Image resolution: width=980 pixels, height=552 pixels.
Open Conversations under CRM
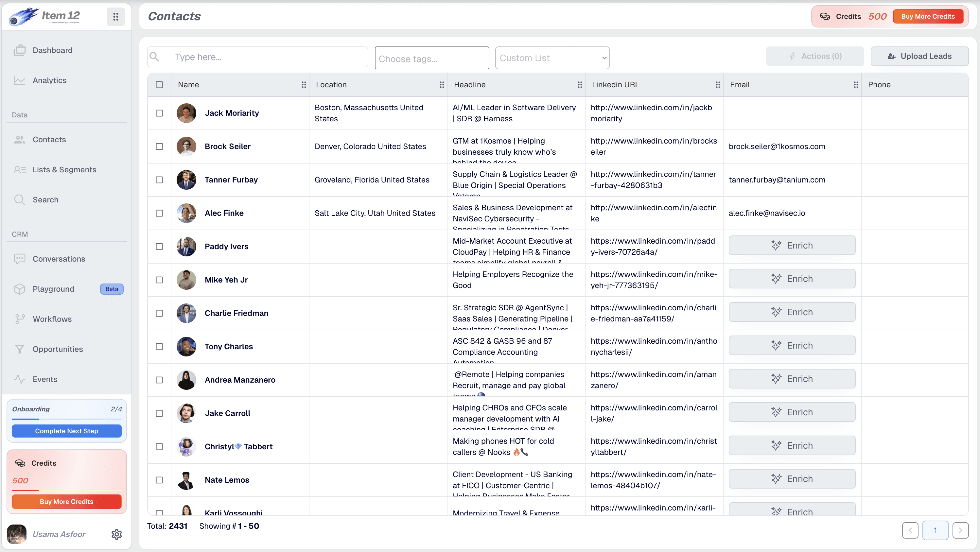[59, 259]
